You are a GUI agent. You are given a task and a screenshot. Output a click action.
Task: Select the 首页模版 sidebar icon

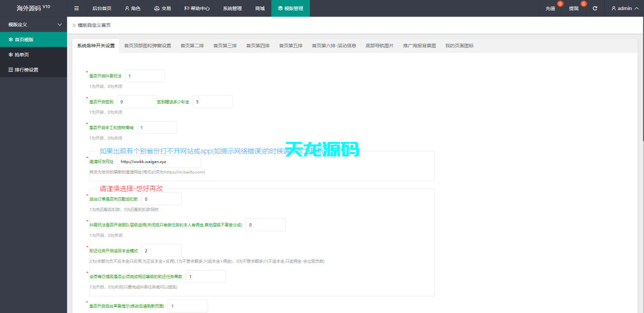point(12,39)
